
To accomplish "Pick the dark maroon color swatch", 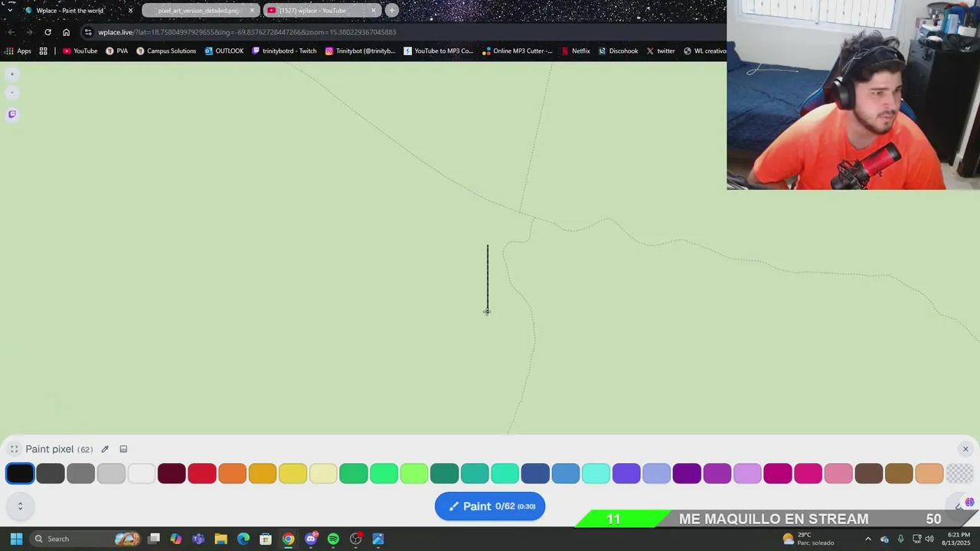I will pos(171,474).
